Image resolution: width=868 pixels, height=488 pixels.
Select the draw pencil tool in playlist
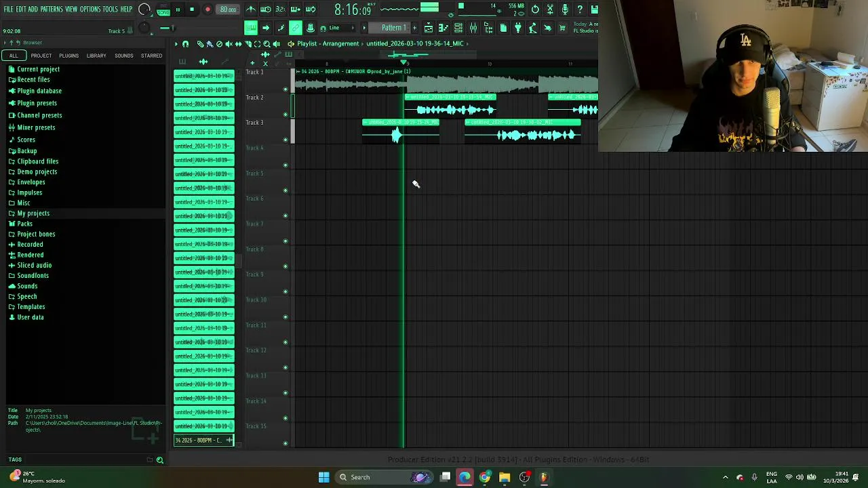pyautogui.click(x=201, y=43)
